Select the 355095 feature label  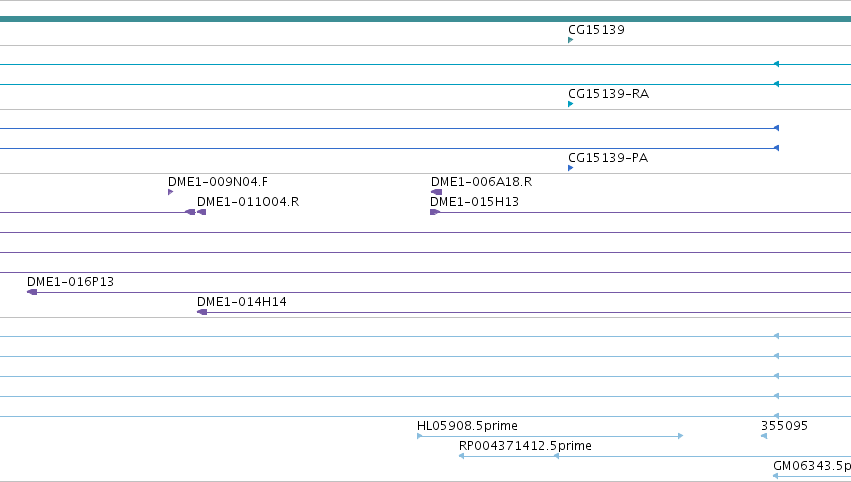point(784,426)
